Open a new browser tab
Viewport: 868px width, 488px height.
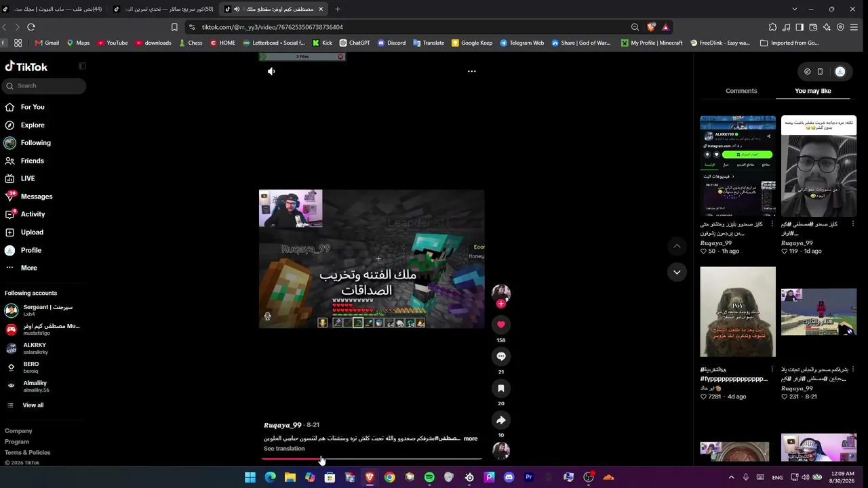[337, 9]
